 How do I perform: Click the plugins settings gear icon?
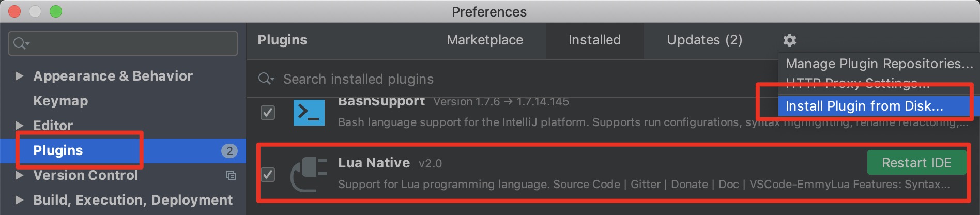tap(789, 40)
